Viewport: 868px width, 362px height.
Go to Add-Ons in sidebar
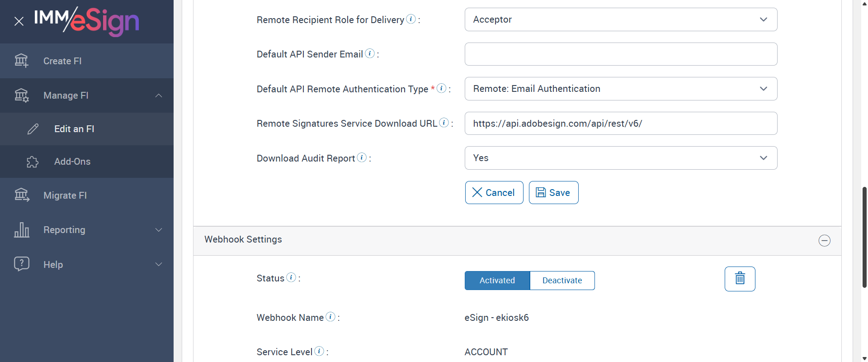72,162
